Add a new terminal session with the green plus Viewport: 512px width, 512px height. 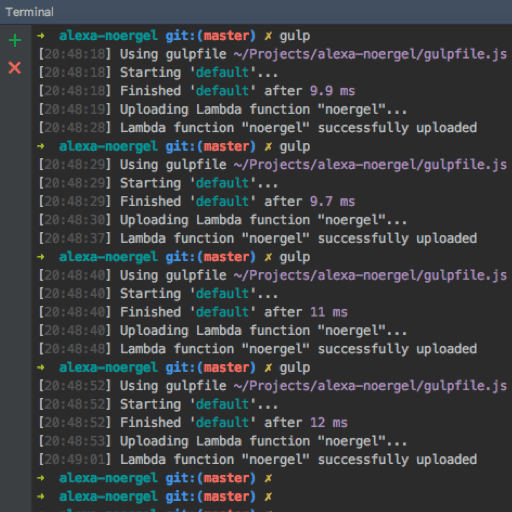15,41
